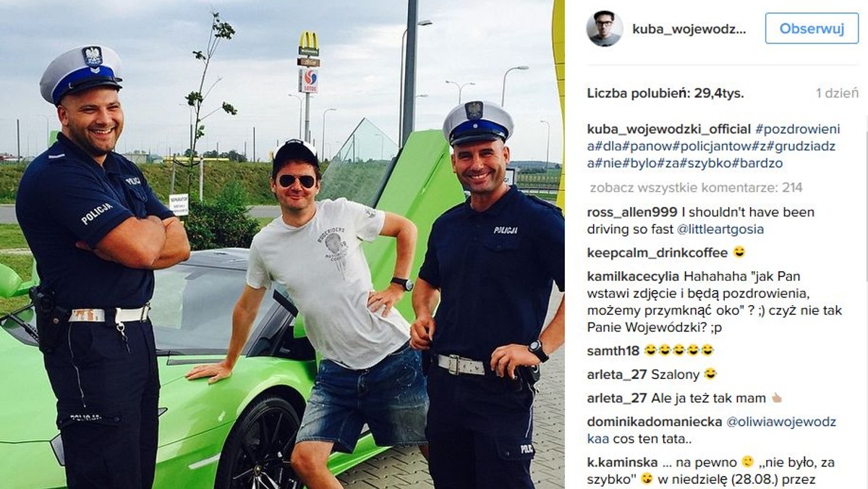Open the 1 dzień post timestamp

tap(837, 93)
